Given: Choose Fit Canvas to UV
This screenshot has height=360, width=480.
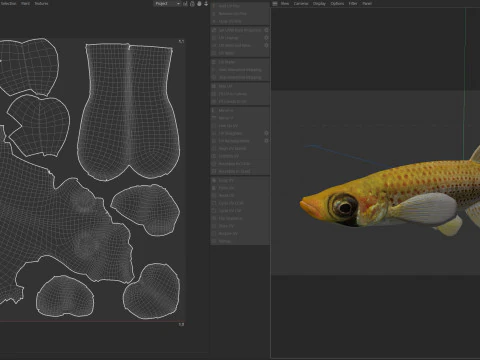Looking at the screenshot, I should [240, 101].
